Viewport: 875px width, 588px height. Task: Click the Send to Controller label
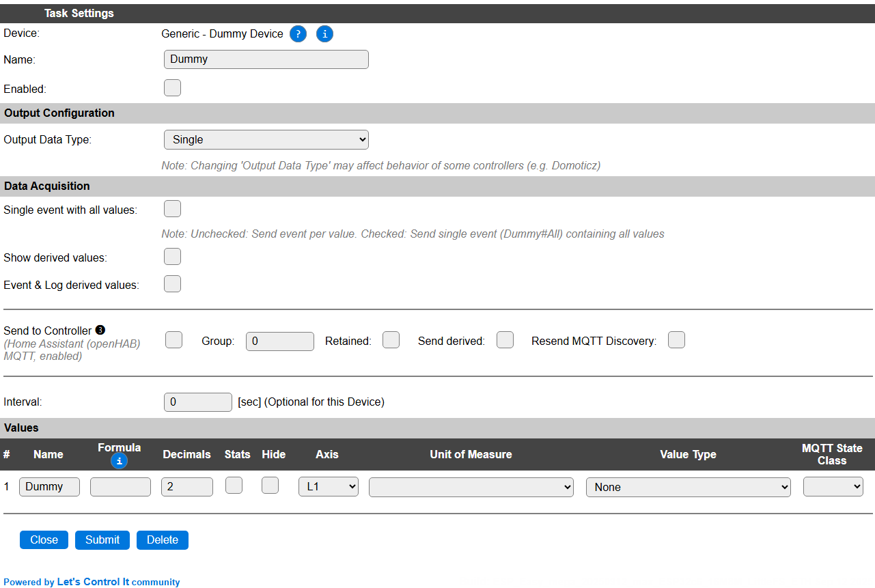tap(48, 331)
